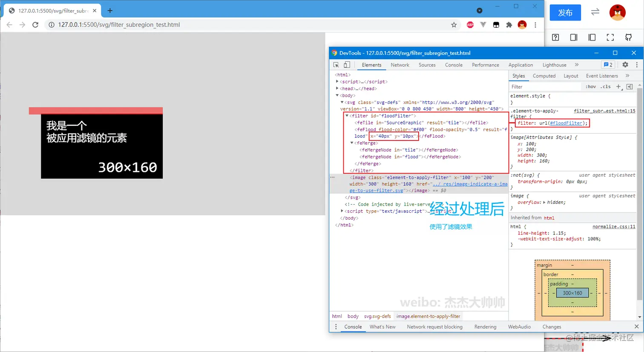The height and width of the screenshot is (352, 644).
Task: Open a new browser tab
Action: [x=110, y=10]
